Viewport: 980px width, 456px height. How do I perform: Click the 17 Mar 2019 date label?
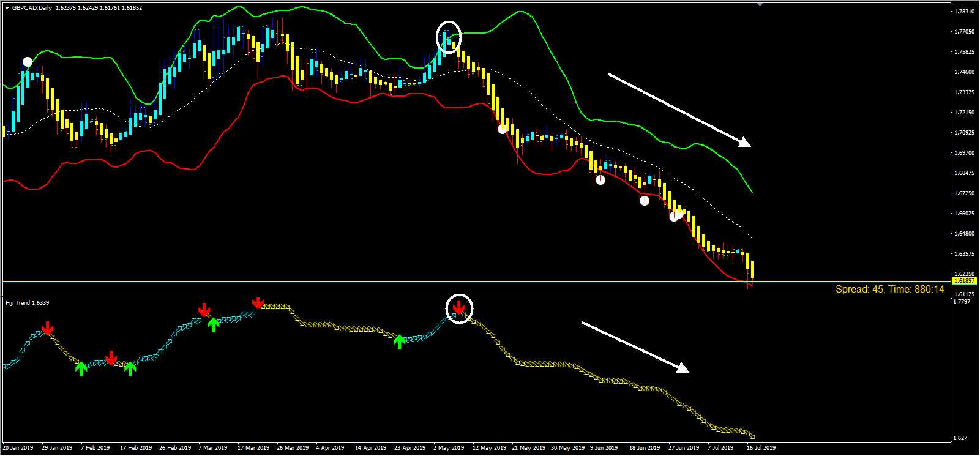coord(253,448)
